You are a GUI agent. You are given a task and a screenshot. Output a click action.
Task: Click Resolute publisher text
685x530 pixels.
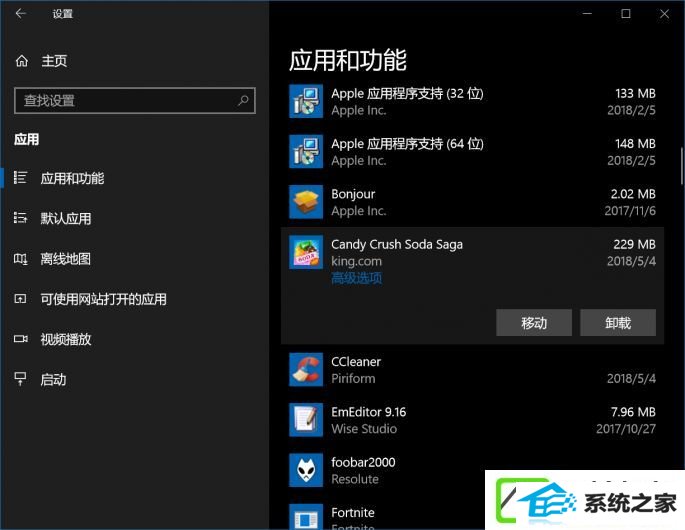(355, 479)
